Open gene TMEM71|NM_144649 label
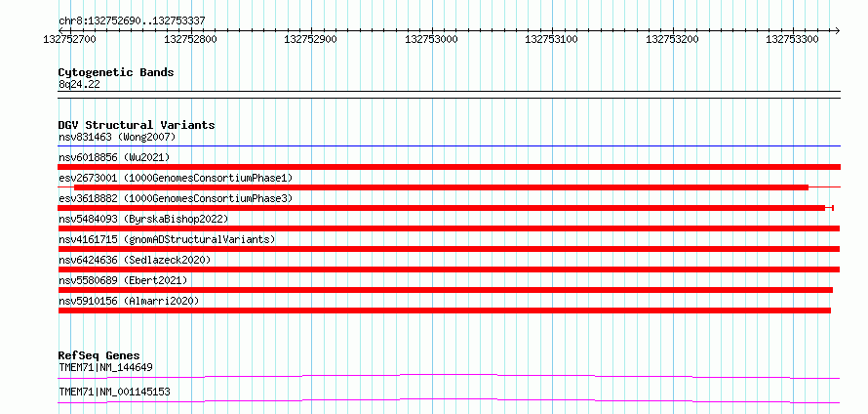The image size is (868, 414). coord(105,367)
